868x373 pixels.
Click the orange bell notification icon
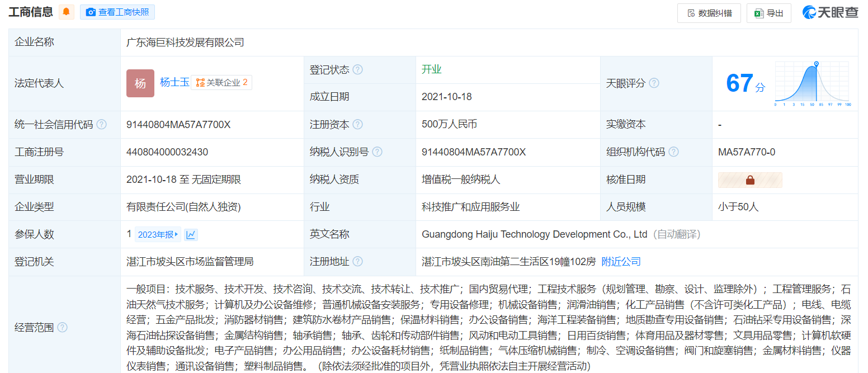pyautogui.click(x=67, y=12)
